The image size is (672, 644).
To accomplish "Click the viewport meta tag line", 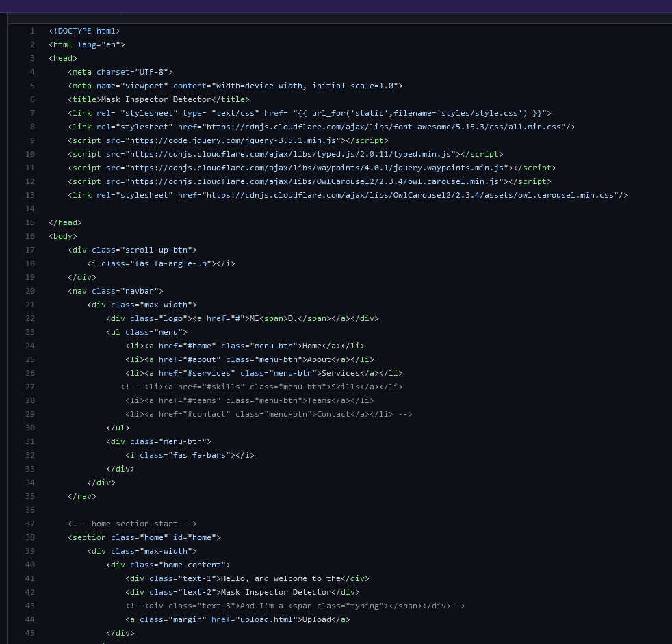I will coord(235,86).
